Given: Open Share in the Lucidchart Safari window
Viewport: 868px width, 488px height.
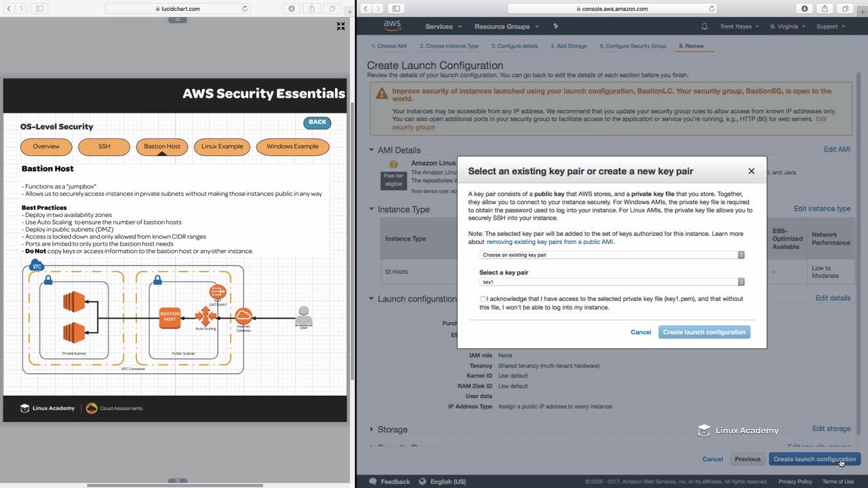Looking at the screenshot, I should (311, 9).
